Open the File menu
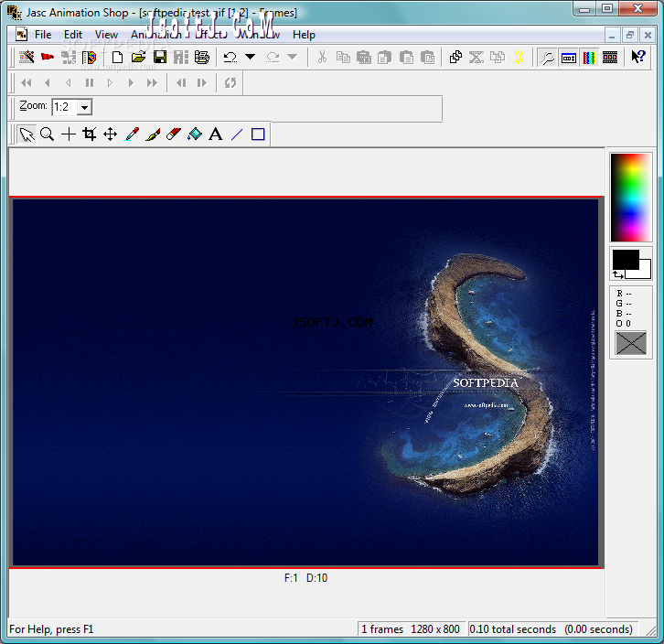 [43, 35]
